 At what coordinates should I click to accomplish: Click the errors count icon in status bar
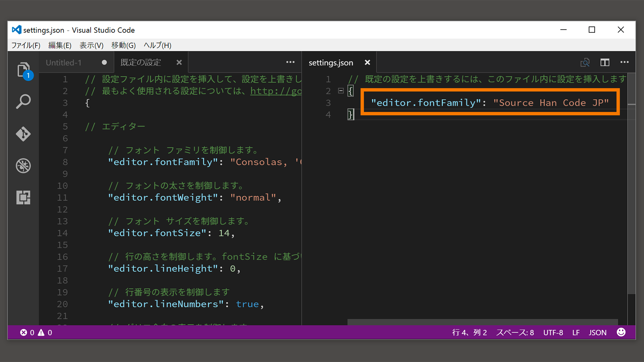click(x=23, y=333)
